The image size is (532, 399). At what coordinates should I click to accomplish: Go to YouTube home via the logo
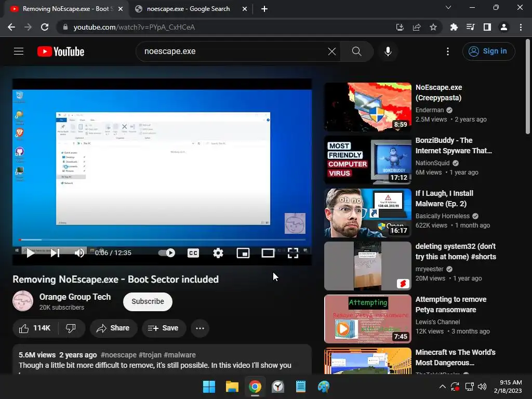coord(61,51)
